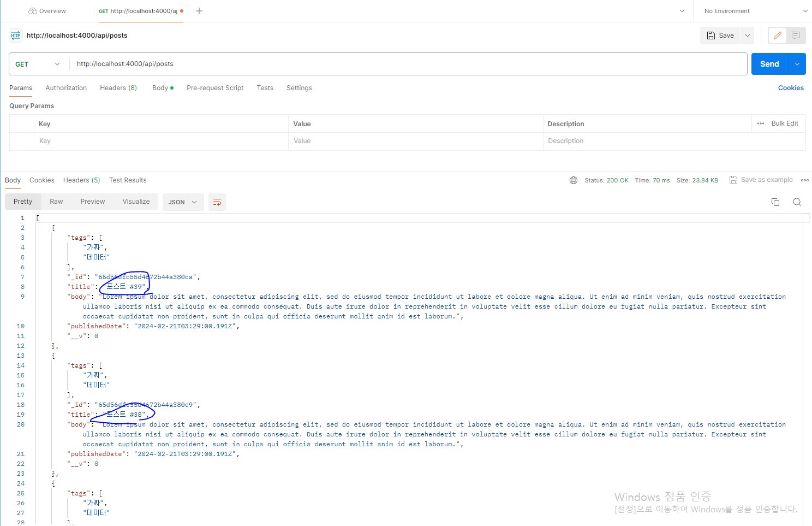The image size is (812, 526).
Task: Open the Save options dropdown arrow
Action: (x=748, y=36)
